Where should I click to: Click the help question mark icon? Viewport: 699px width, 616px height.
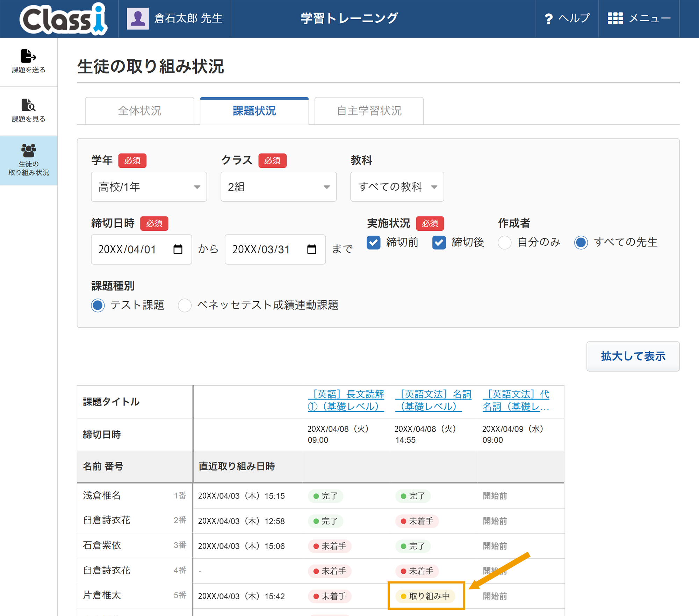(x=548, y=19)
